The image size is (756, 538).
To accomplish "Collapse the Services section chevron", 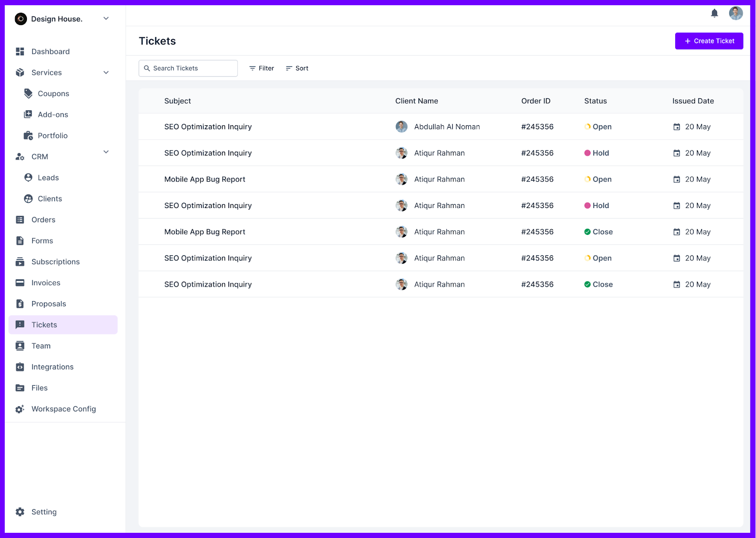I will coord(106,72).
